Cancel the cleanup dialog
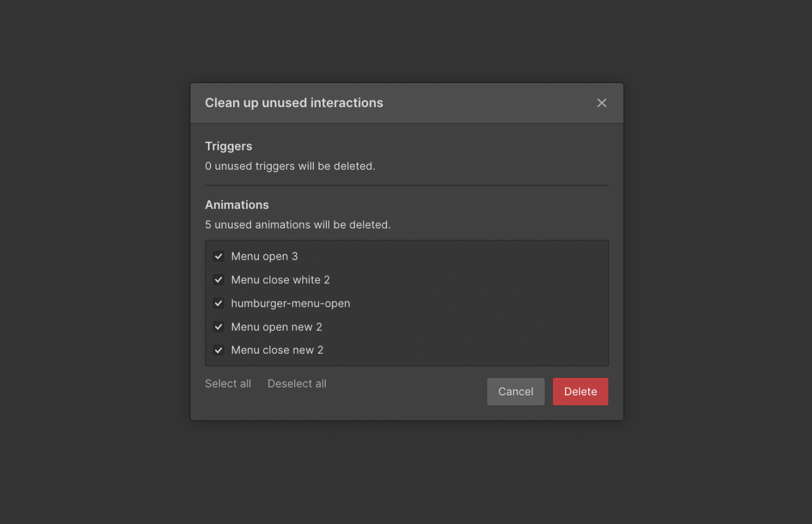Viewport: 812px width, 524px height. [516, 391]
